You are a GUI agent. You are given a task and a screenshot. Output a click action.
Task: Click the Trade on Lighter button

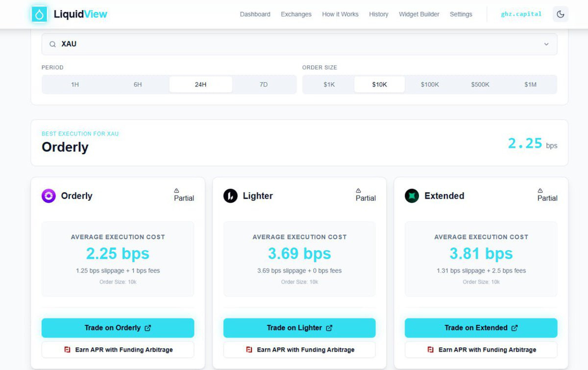pyautogui.click(x=299, y=328)
